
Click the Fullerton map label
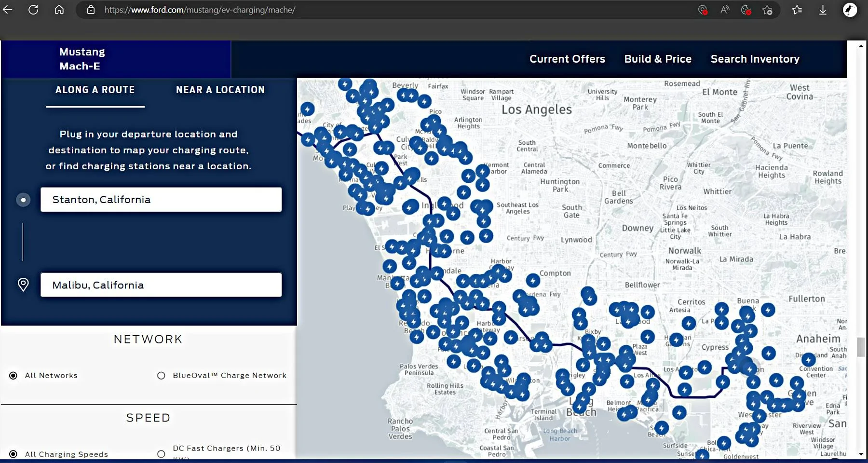807,299
